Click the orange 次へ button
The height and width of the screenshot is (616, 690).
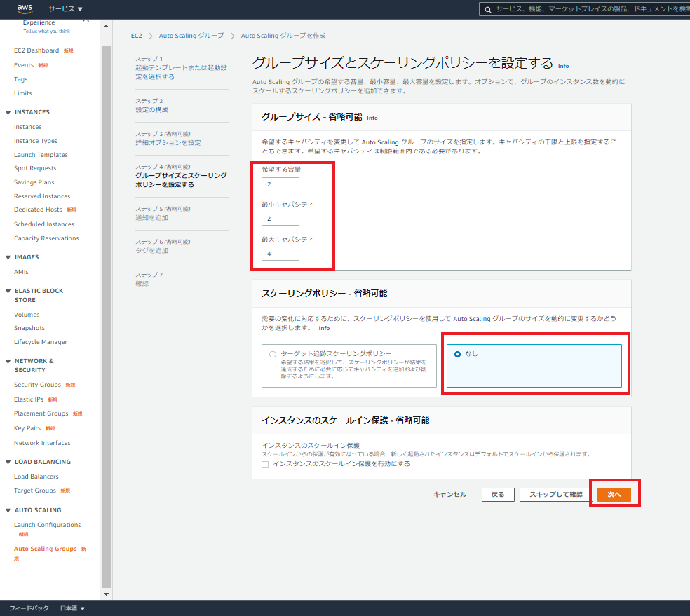(614, 495)
